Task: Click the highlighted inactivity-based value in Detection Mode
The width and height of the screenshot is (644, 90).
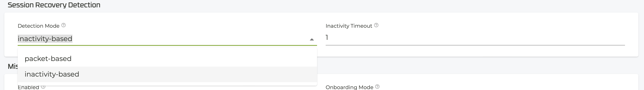Action: [x=45, y=39]
